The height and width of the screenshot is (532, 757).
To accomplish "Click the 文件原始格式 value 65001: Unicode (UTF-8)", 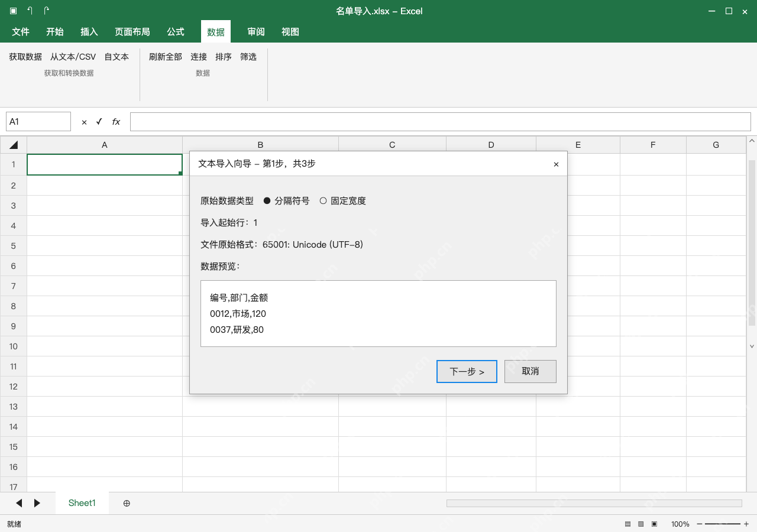I will click(313, 245).
